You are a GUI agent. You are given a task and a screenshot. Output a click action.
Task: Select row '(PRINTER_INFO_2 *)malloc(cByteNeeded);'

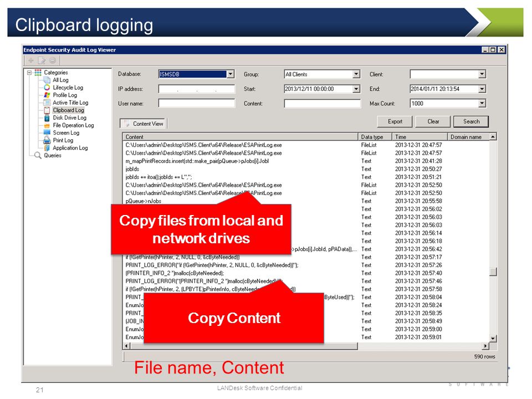[x=306, y=273]
